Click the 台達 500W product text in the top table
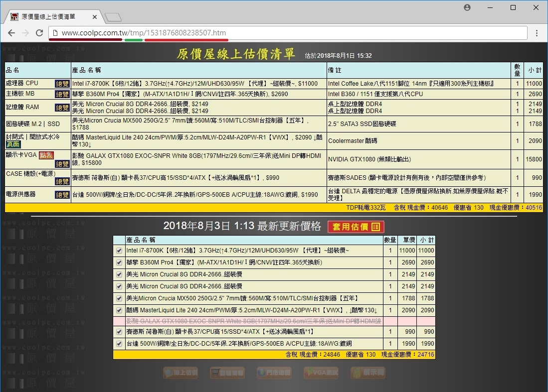 (x=195, y=195)
